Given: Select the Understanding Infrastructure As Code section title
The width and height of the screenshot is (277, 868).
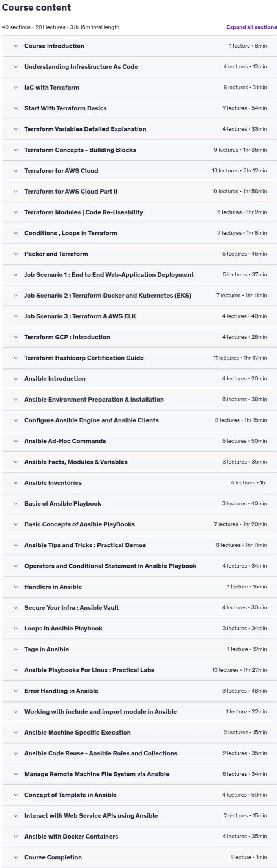Looking at the screenshot, I should (81, 67).
